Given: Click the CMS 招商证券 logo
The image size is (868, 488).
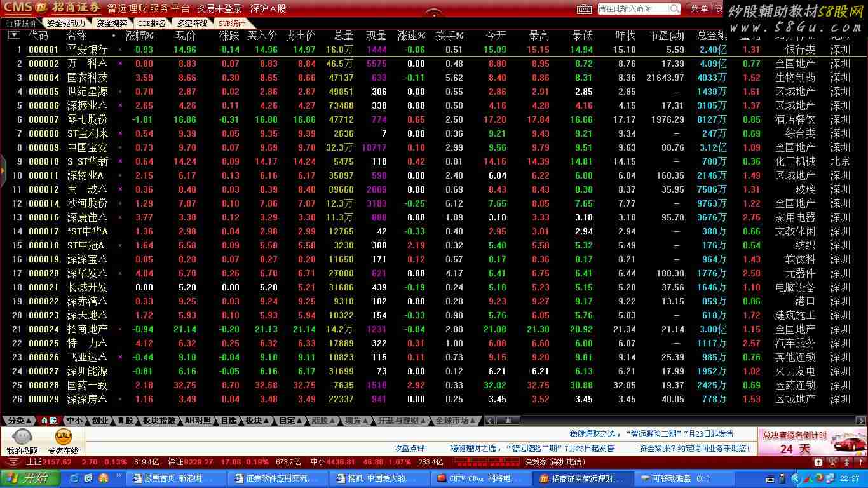Looking at the screenshot, I should 51,8.
